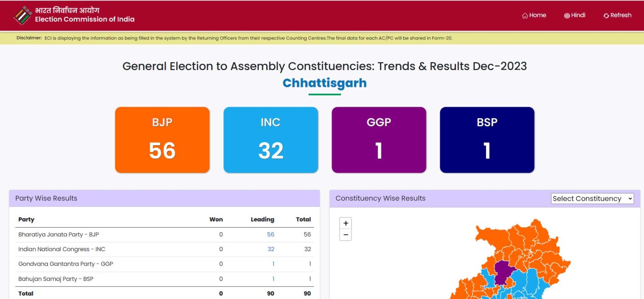
Task: Select the purple GGP result card
Action: point(379,140)
